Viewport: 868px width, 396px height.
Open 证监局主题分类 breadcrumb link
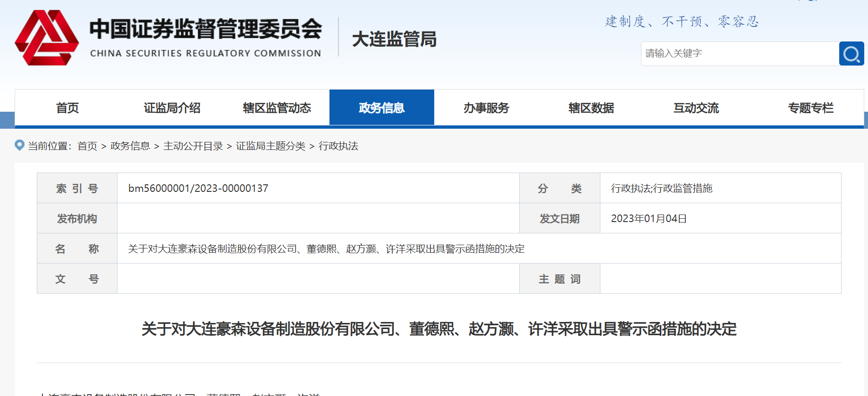click(270, 146)
